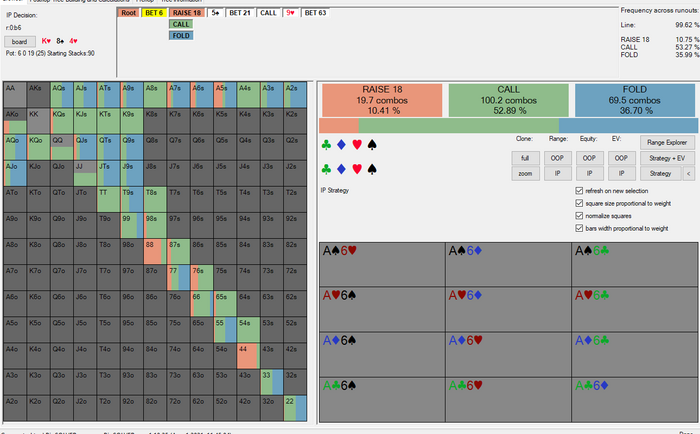Select the white 'CALL' node after BET 21
Image resolution: width=700 pixels, height=434 pixels.
coord(268,13)
